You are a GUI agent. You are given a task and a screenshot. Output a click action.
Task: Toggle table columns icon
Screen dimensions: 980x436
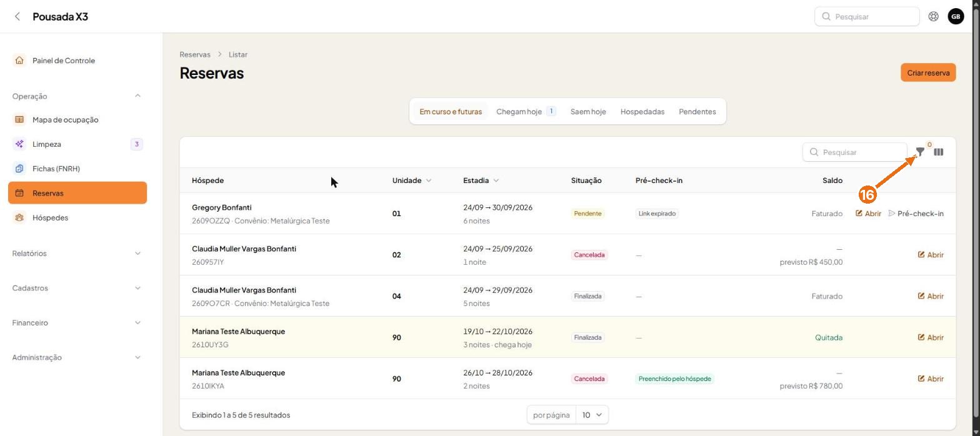click(938, 152)
